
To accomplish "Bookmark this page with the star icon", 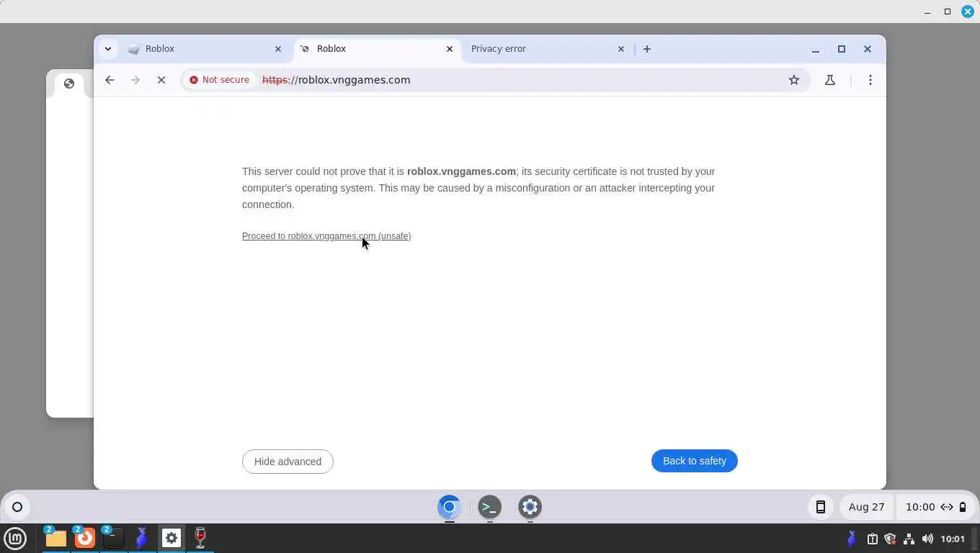I will (x=794, y=80).
